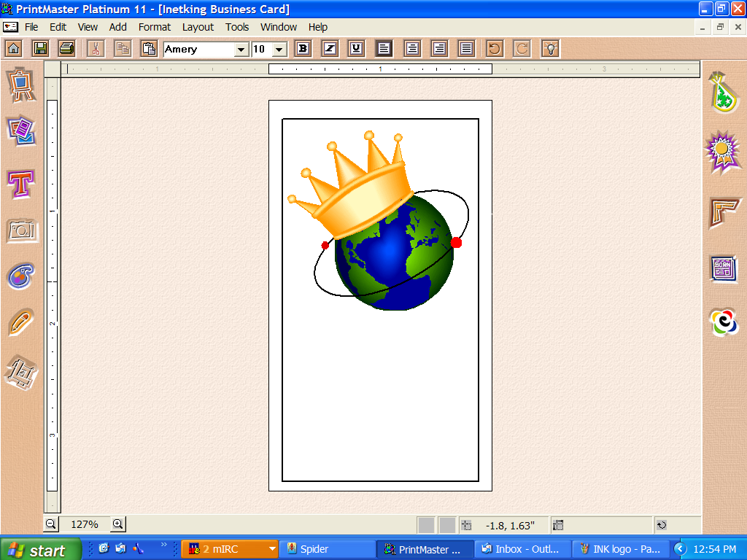Image resolution: width=747 pixels, height=560 pixels.
Task: Open the View menu
Action: [x=88, y=27]
